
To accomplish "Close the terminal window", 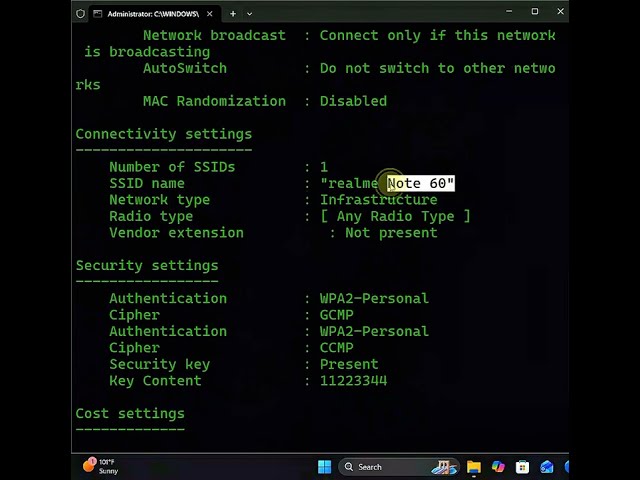I will click(x=560, y=12).
